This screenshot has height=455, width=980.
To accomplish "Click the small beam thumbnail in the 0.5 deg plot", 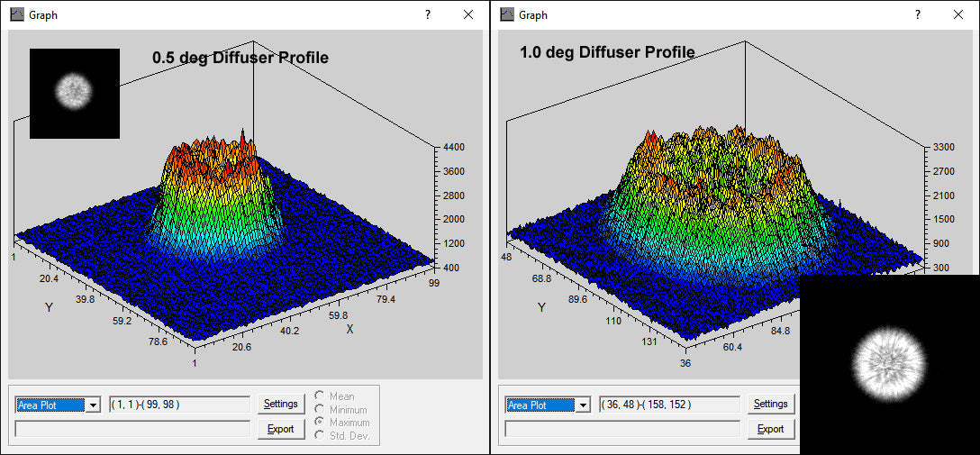I will [75, 93].
